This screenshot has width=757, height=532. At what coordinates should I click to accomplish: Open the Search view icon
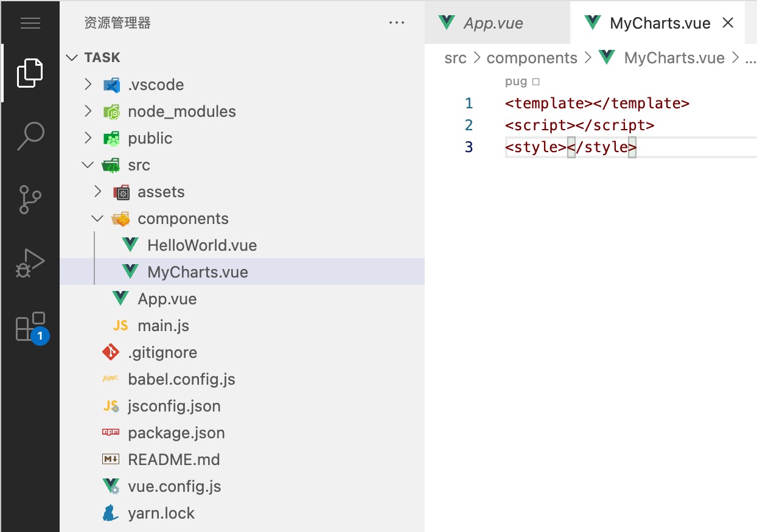[x=30, y=136]
